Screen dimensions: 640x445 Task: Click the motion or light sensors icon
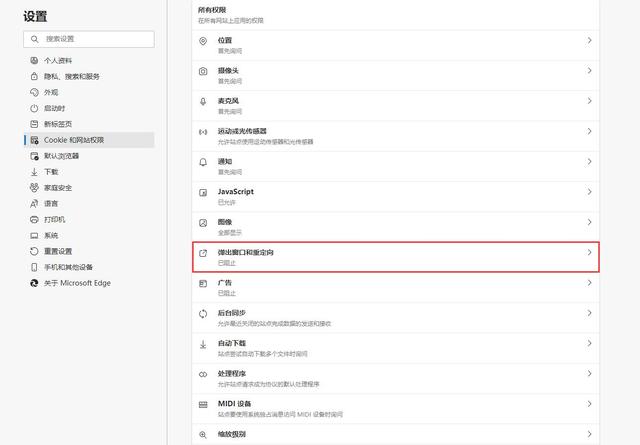[x=203, y=132]
